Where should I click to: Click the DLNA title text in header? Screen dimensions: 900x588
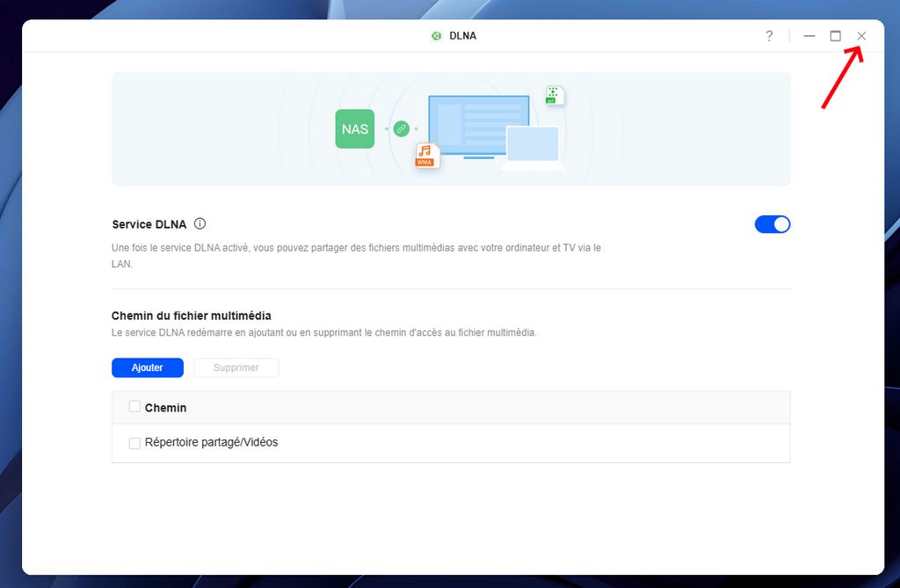462,36
